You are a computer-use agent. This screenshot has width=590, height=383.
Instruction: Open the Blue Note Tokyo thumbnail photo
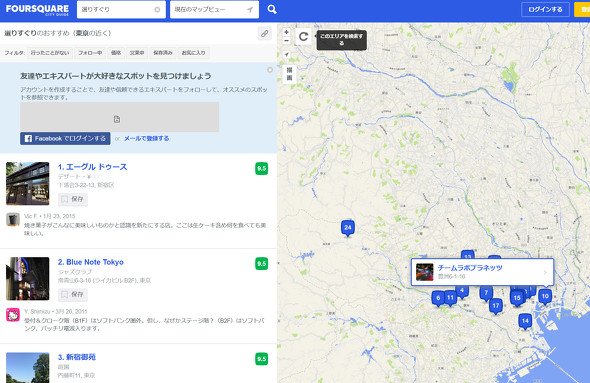pos(27,279)
